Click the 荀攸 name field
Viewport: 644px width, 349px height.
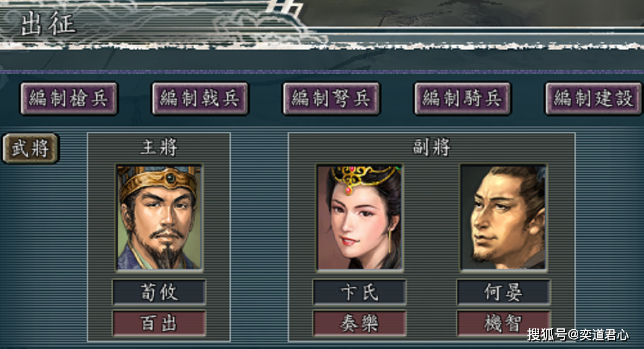point(159,293)
